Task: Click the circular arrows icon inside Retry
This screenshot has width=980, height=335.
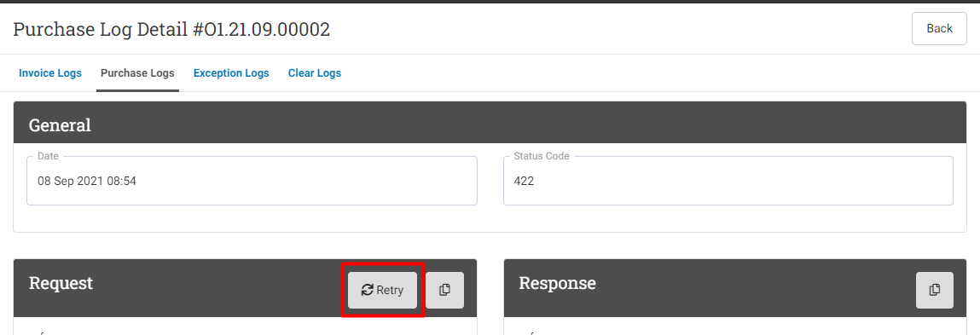Action: [367, 290]
